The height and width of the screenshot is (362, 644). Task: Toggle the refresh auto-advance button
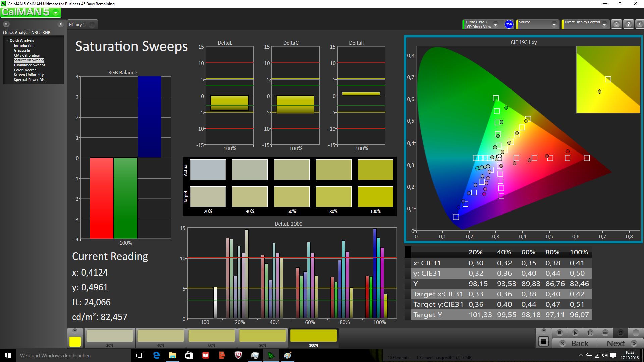[x=620, y=333]
